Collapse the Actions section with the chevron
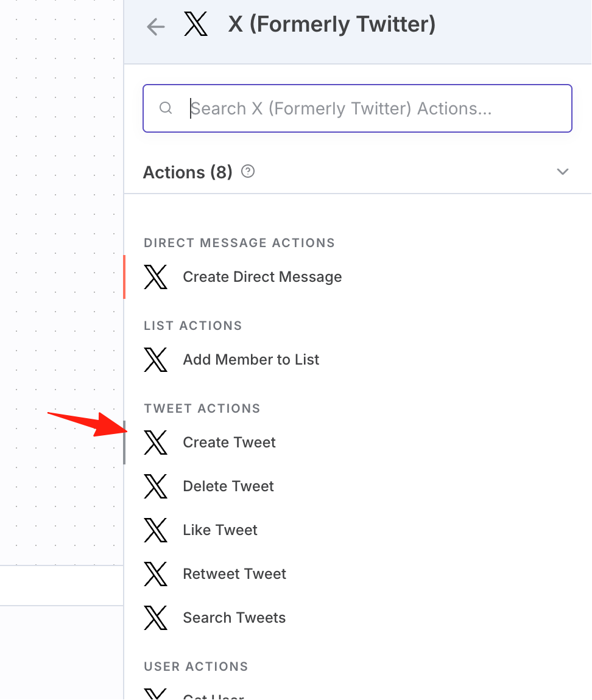This screenshot has width=592, height=700. coord(563,172)
